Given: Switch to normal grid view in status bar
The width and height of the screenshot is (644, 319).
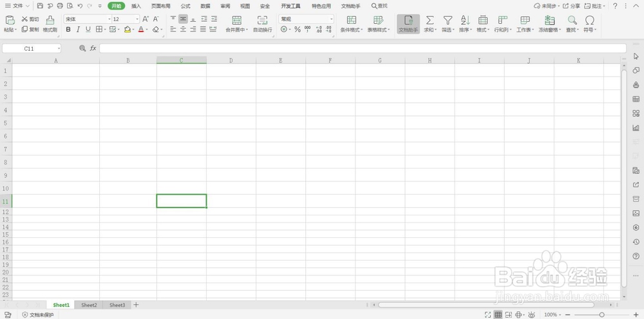Looking at the screenshot, I should pyautogui.click(x=498, y=314).
